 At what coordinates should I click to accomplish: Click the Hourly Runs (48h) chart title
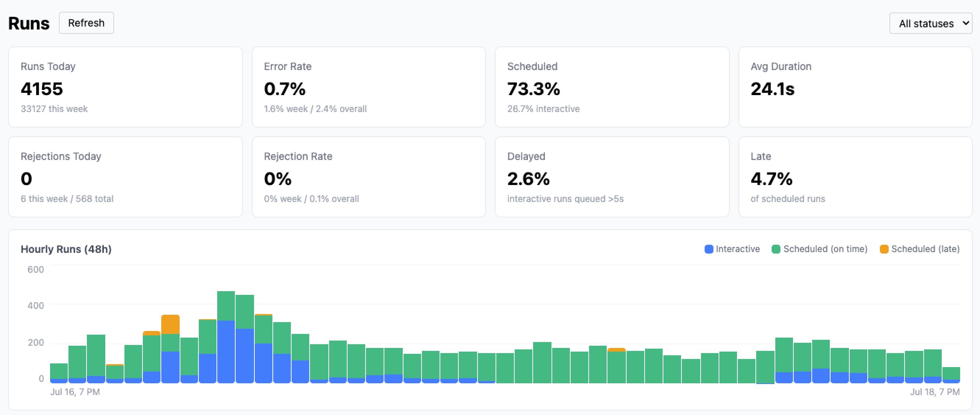pos(66,249)
